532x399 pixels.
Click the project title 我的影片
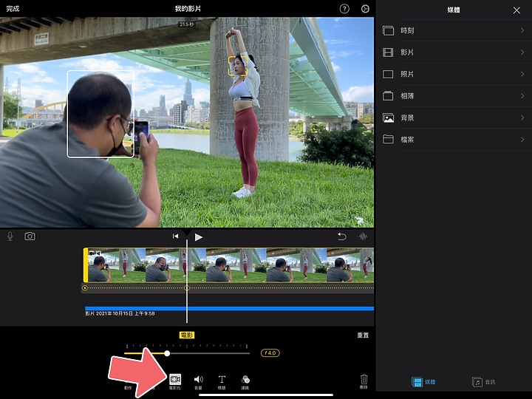point(188,9)
